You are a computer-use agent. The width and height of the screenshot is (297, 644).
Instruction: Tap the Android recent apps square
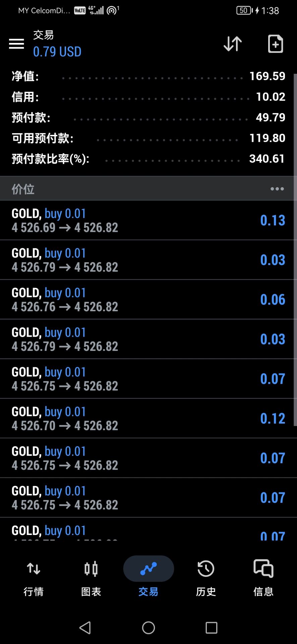pos(212,628)
